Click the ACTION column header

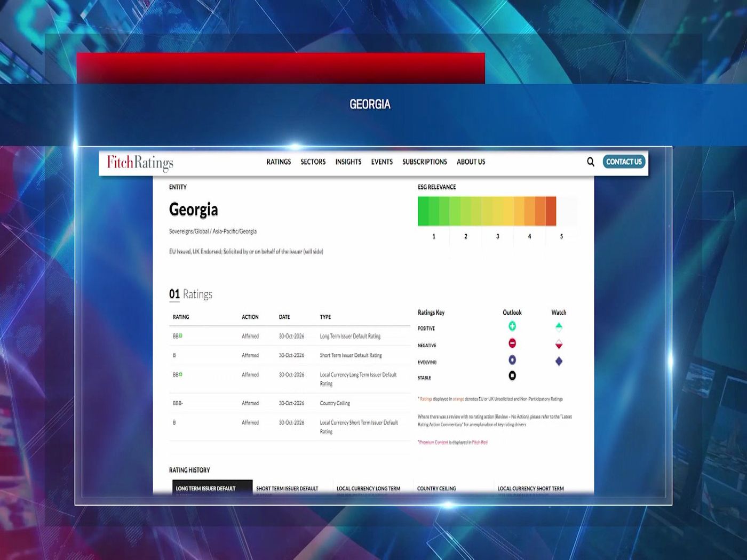[250, 317]
